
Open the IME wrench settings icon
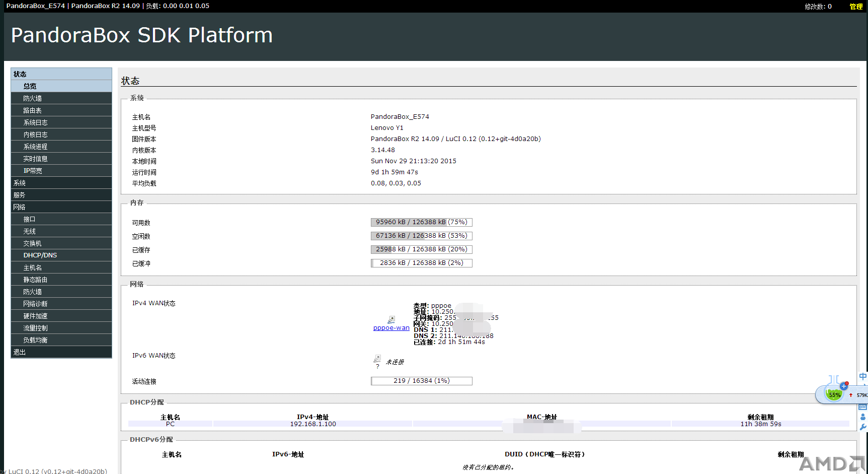(863, 427)
